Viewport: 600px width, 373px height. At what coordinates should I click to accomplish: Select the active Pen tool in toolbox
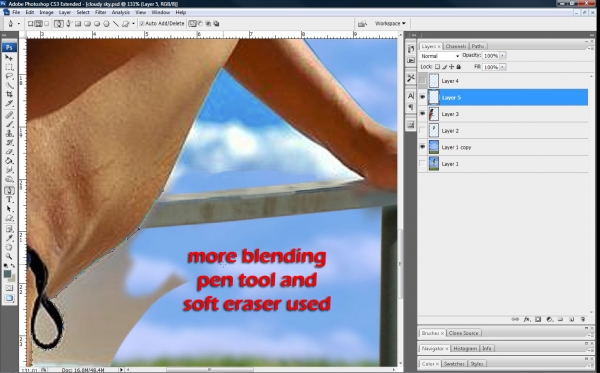(9, 190)
